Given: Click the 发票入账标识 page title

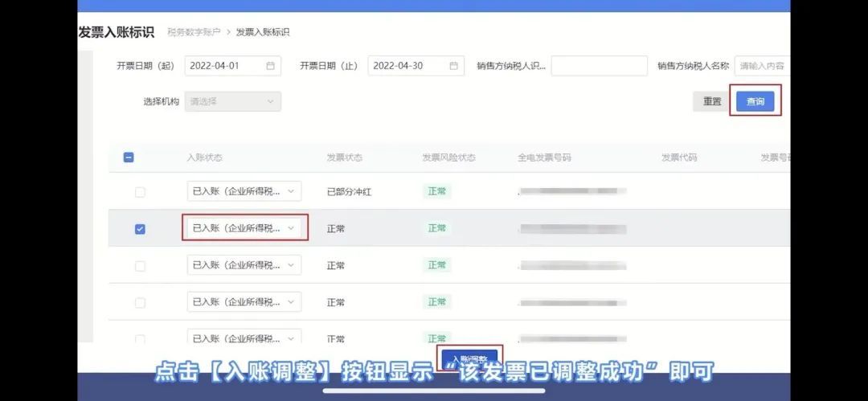Looking at the screenshot, I should pos(117,32).
